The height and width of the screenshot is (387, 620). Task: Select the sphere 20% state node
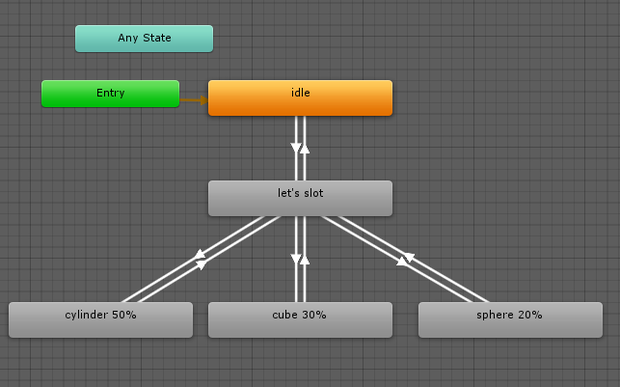coord(510,320)
